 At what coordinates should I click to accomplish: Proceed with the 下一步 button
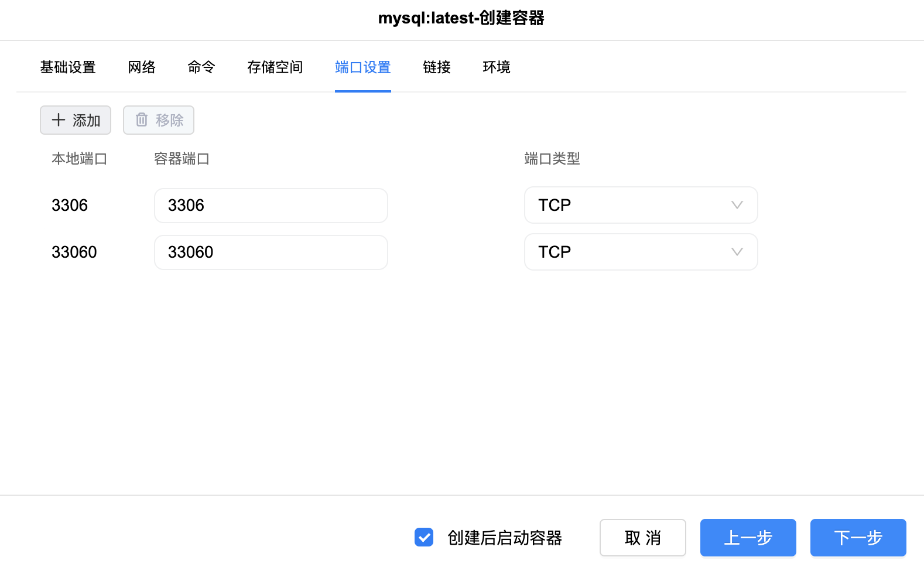click(x=858, y=538)
